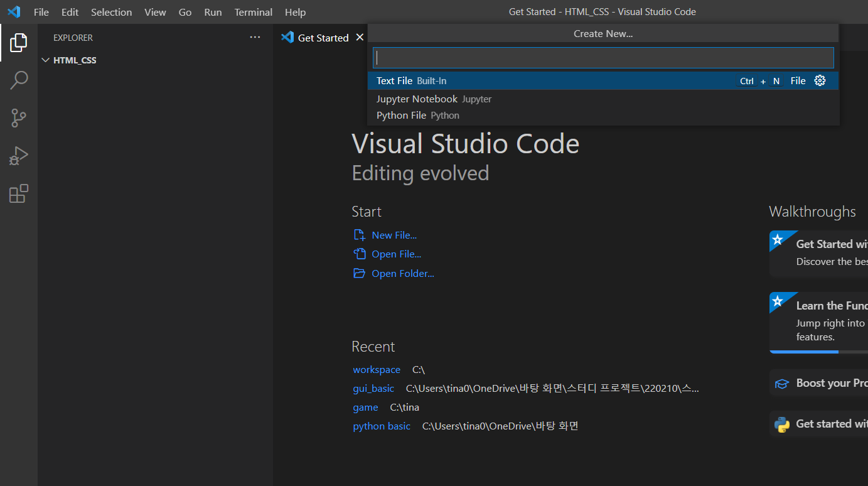Click the Open Folder icon under Start
This screenshot has width=868, height=486.
(359, 273)
